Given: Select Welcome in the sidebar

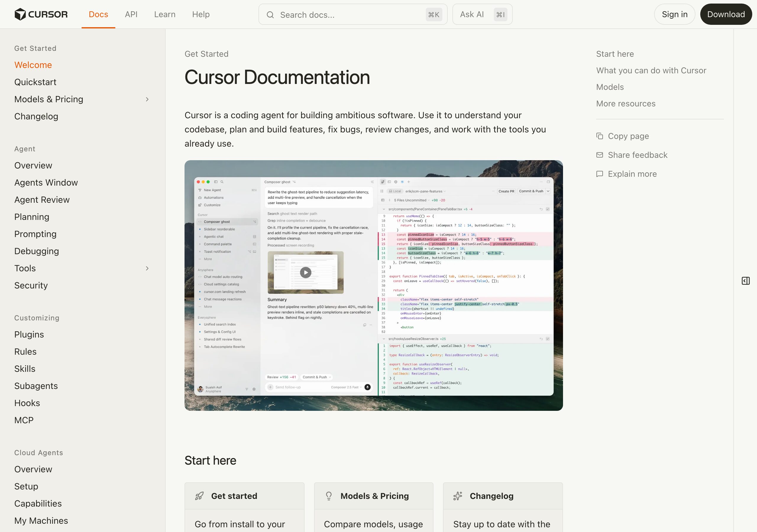Looking at the screenshot, I should pos(33,65).
